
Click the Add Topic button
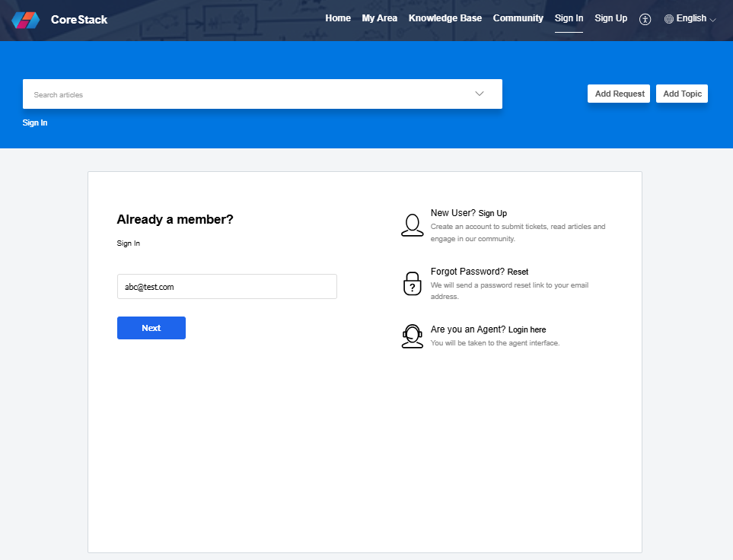click(x=682, y=94)
